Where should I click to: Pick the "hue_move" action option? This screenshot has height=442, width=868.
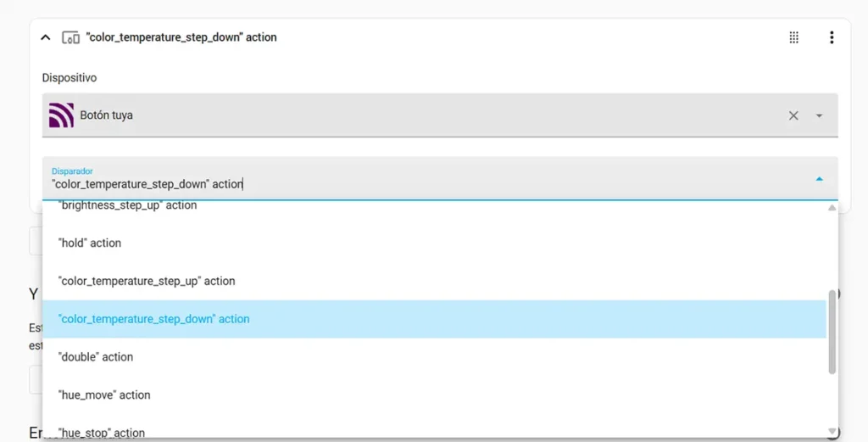pos(104,395)
